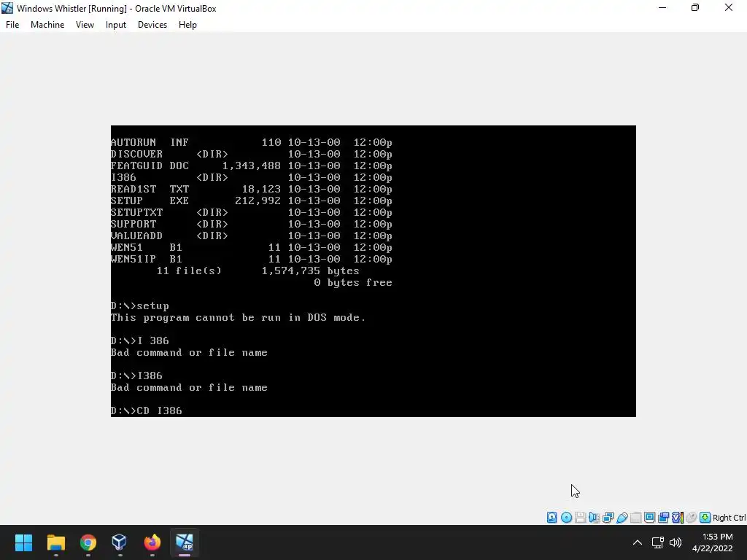Click the DISCOVER directory row
747x560 pixels.
[x=252, y=155]
